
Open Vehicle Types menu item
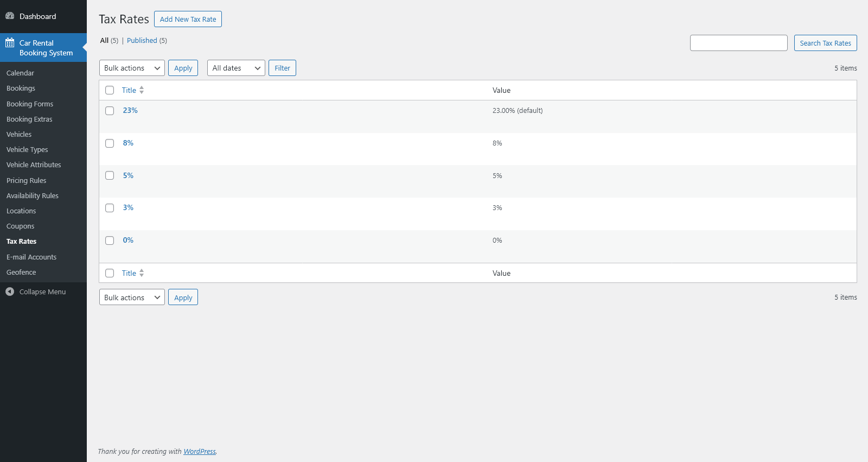(27, 149)
